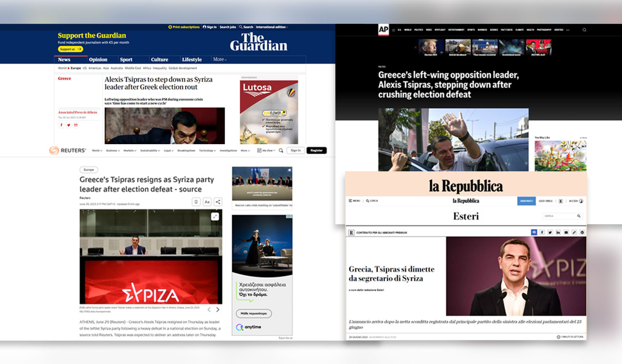Click the Reuters 'Register' button

316,150
